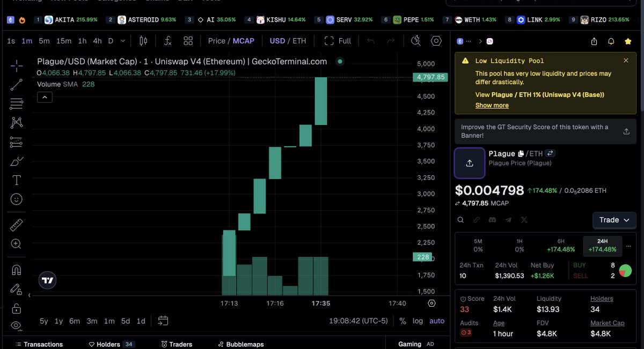Viewport: 644px width, 349px height.
Task: Search the token with magnifier icon
Action: pos(460,220)
